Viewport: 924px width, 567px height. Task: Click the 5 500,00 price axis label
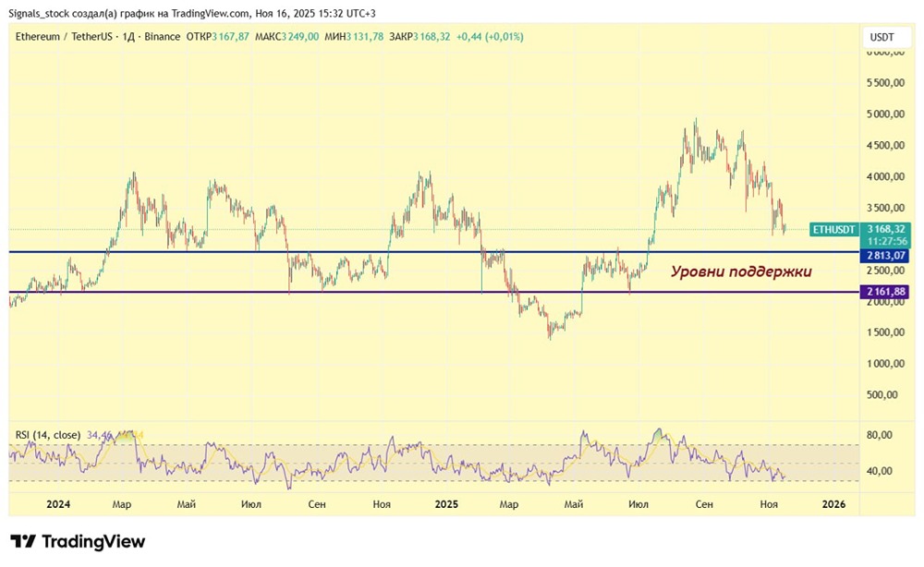885,83
